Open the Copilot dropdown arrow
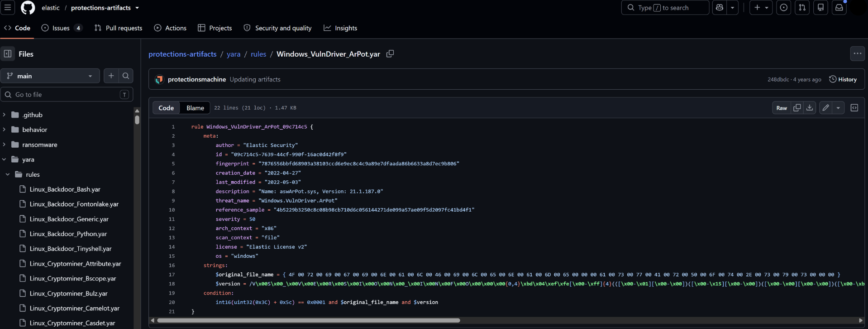The height and width of the screenshot is (329, 868). tap(732, 7)
